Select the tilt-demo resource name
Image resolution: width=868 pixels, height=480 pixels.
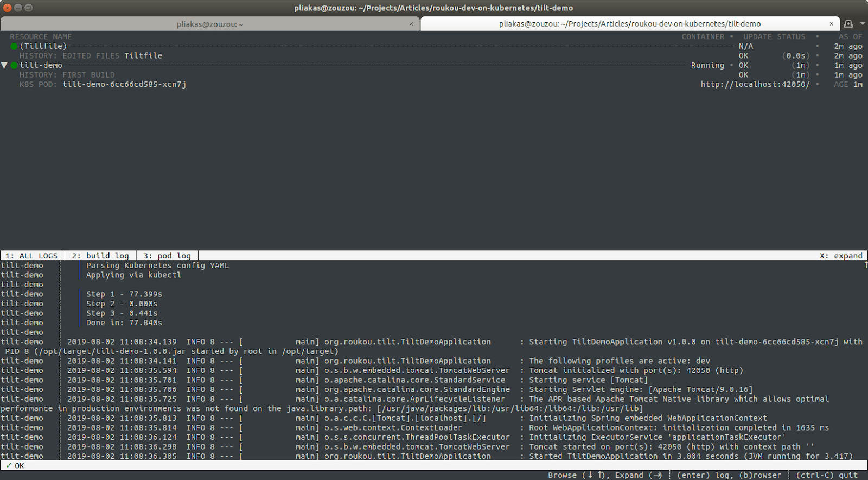pos(41,65)
